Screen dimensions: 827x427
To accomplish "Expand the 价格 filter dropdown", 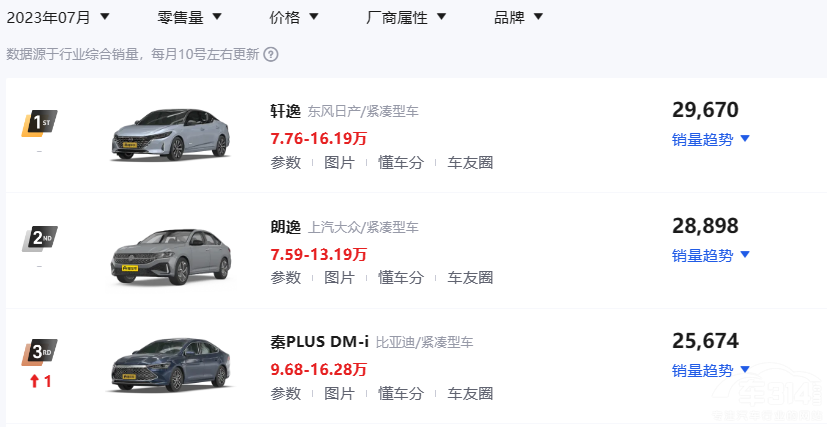I will click(295, 17).
